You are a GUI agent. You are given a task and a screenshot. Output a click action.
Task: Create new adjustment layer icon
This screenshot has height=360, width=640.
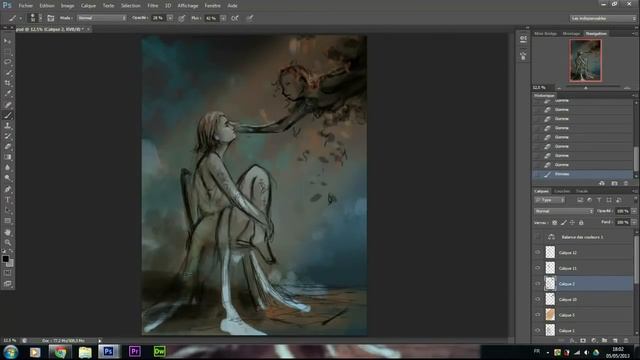(594, 340)
